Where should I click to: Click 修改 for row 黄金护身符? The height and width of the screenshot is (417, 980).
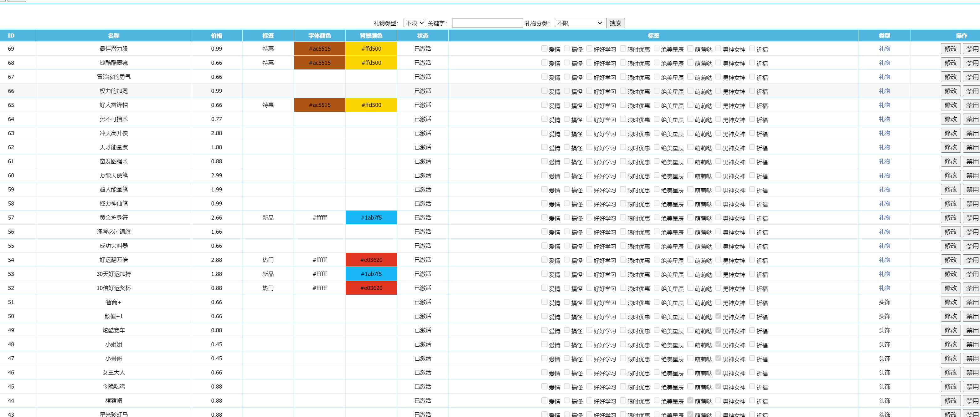tap(950, 217)
